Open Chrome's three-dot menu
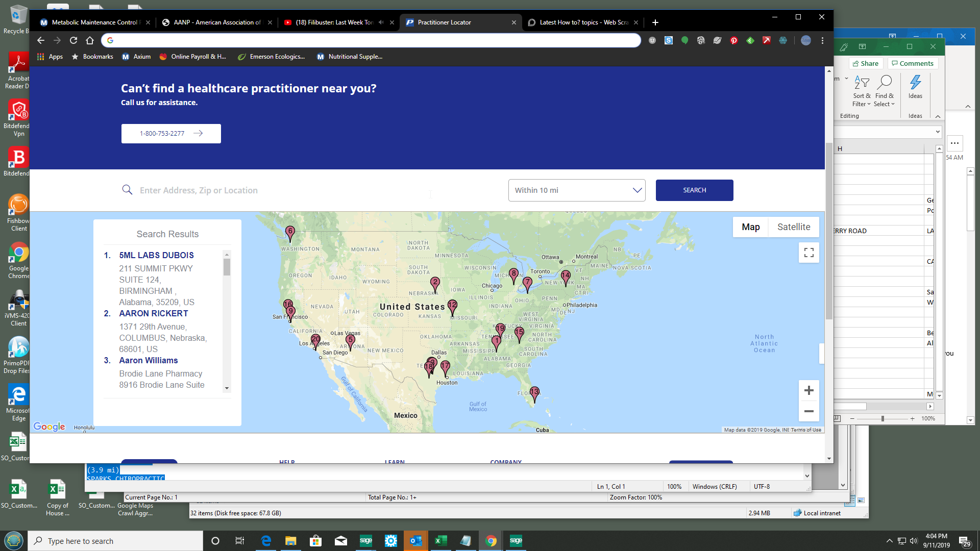This screenshot has width=980, height=551. click(822, 40)
